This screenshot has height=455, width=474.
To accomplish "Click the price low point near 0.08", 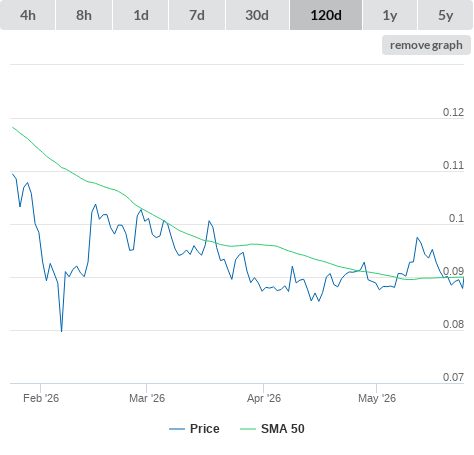I will click(x=61, y=331).
